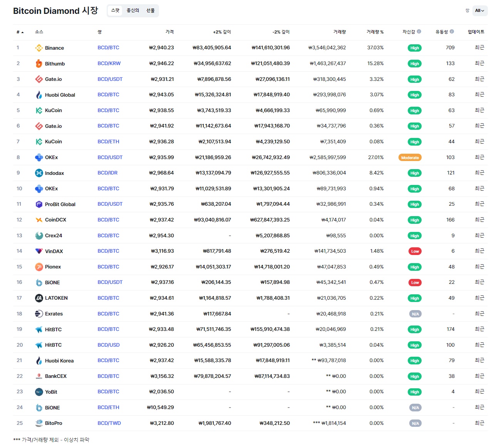Switch to the 선물 tab
Viewport: 494px width, 448px height.
[x=151, y=10]
